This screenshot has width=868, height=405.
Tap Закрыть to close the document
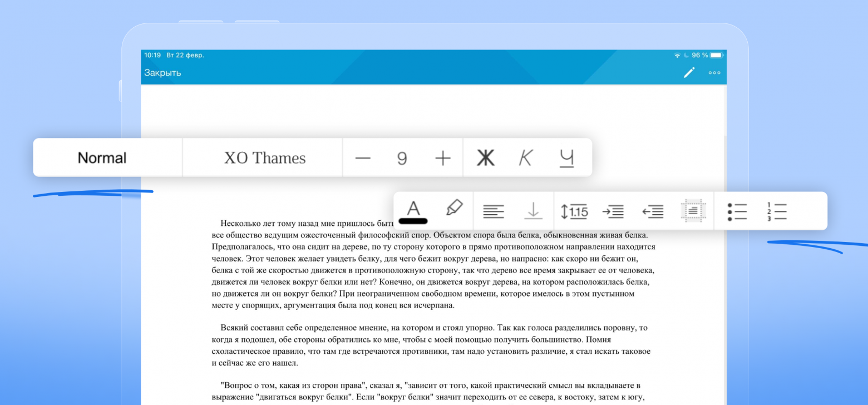tap(162, 73)
